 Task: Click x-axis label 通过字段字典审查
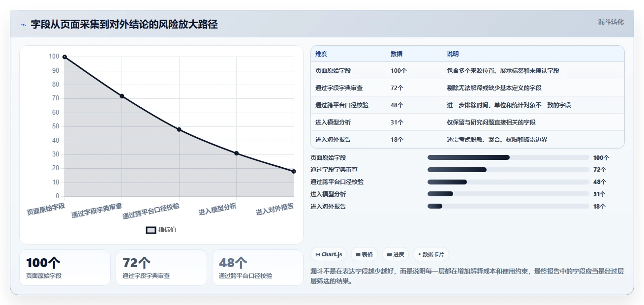(x=97, y=210)
